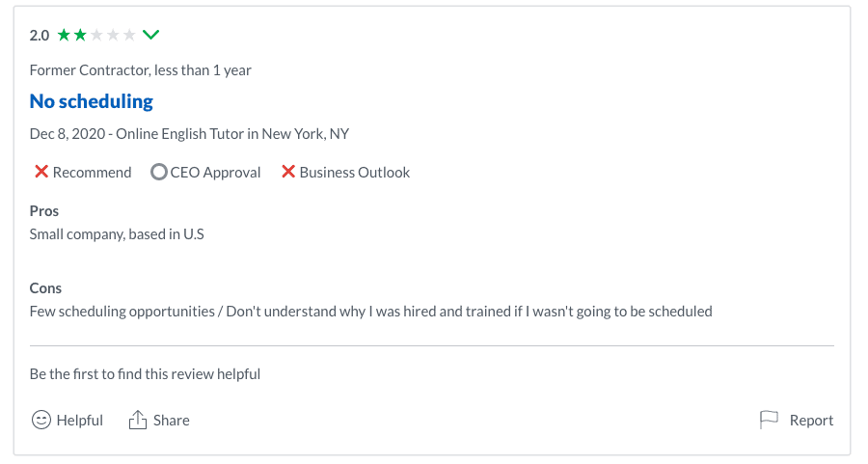Click the red X beside Business Outlook
The width and height of the screenshot is (868, 464).
pos(288,172)
